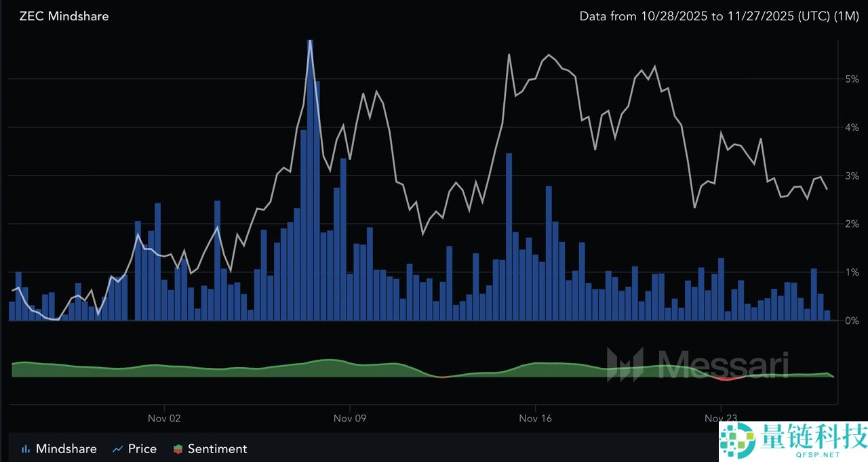Click the Mindshare bar chart icon in legend
The width and height of the screenshot is (868, 462).
[25, 448]
